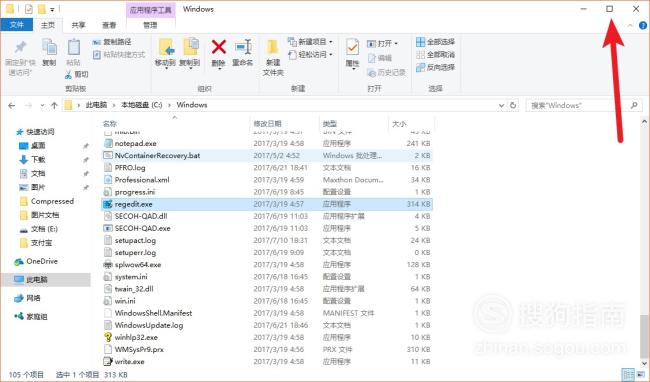Image resolution: width=650 pixels, height=382 pixels.
Task: Switch to the 查看 (View) tab
Action: (x=109, y=25)
